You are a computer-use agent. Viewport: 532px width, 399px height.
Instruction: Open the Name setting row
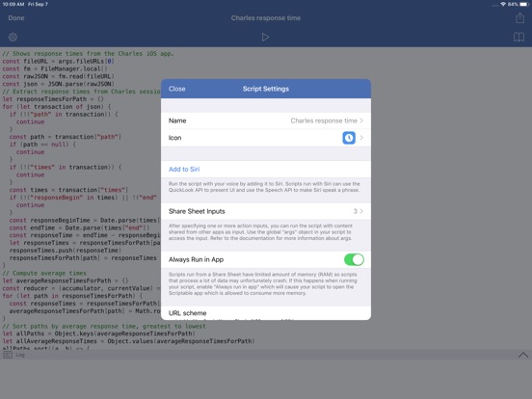266,120
